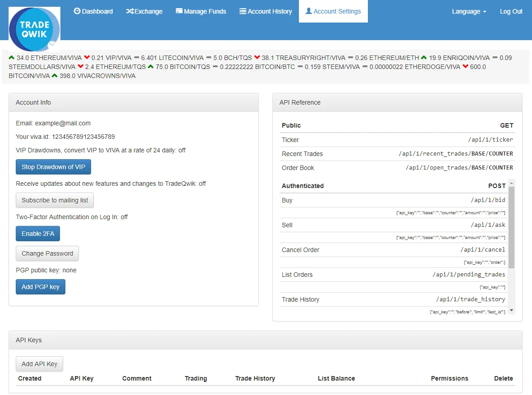Click the up arrow before 398.0 VIVACROWNS/VIVA
532x395 pixels.
point(55,75)
